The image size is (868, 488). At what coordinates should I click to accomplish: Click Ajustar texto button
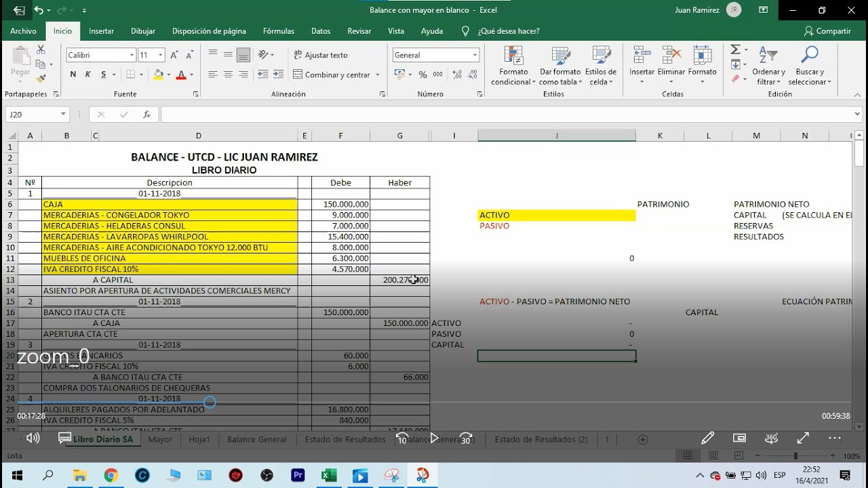pos(320,55)
